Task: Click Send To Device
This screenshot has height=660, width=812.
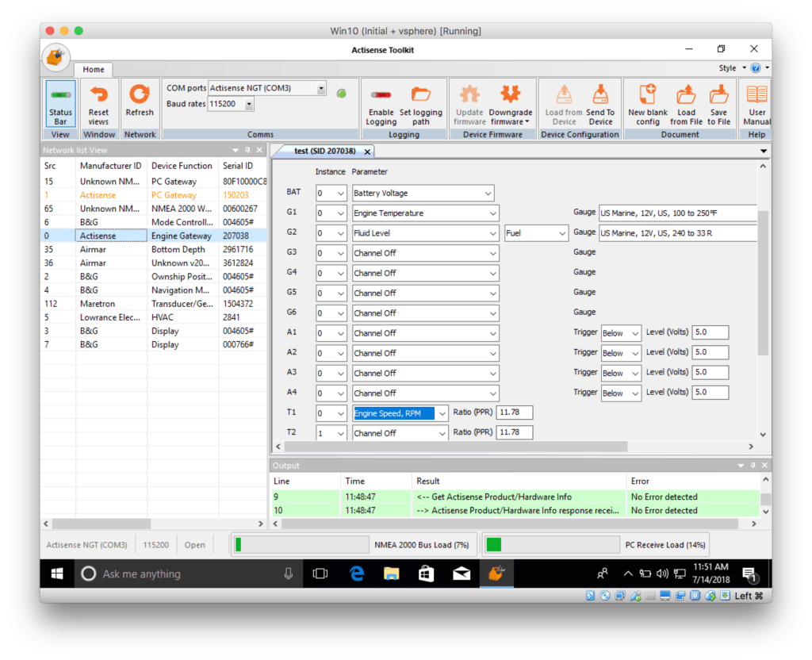Action: coord(600,106)
